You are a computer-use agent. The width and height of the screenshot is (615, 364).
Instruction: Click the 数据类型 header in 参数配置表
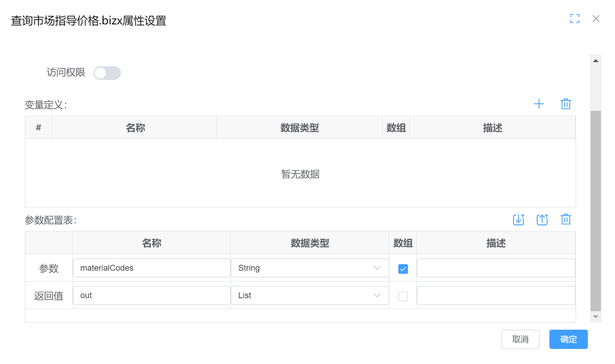tap(309, 243)
